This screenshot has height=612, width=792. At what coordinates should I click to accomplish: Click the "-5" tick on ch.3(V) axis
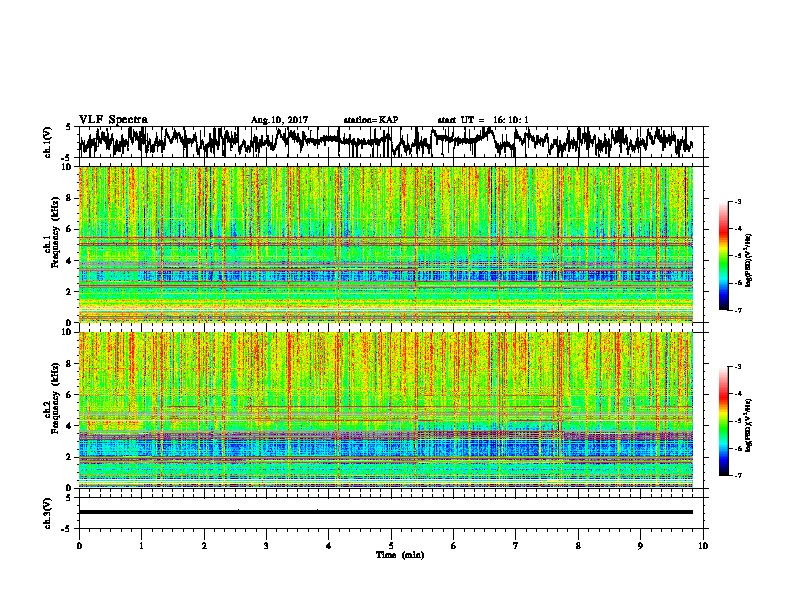(x=66, y=529)
